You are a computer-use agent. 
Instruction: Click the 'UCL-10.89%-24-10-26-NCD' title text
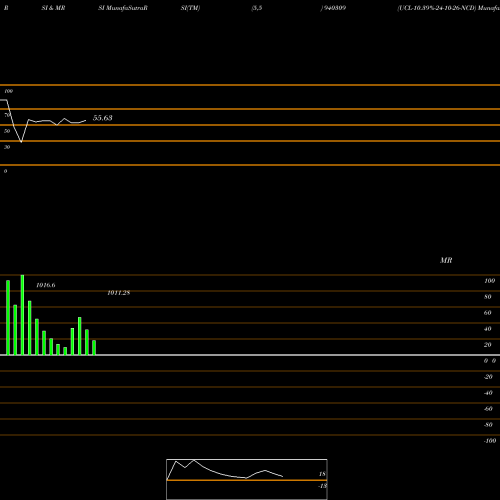coord(437,8)
